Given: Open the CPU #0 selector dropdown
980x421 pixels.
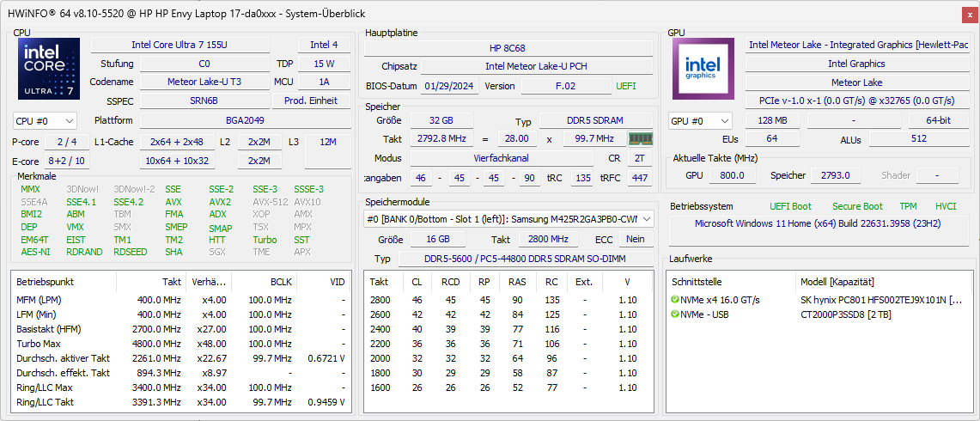Looking at the screenshot, I should (45, 121).
